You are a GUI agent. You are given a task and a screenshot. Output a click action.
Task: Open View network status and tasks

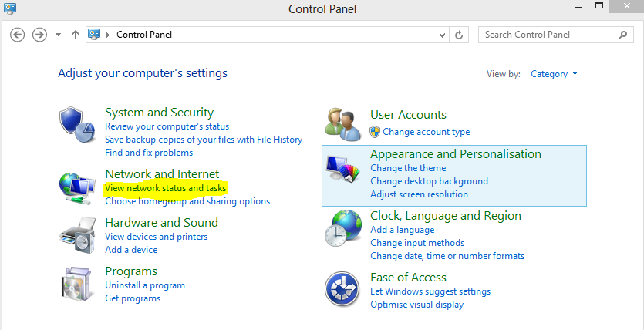coord(166,188)
